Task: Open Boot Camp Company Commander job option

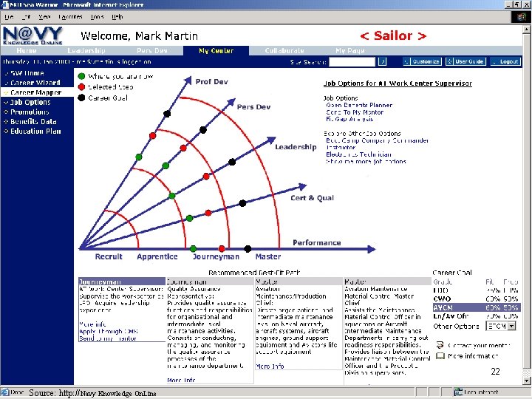Action: point(378,140)
